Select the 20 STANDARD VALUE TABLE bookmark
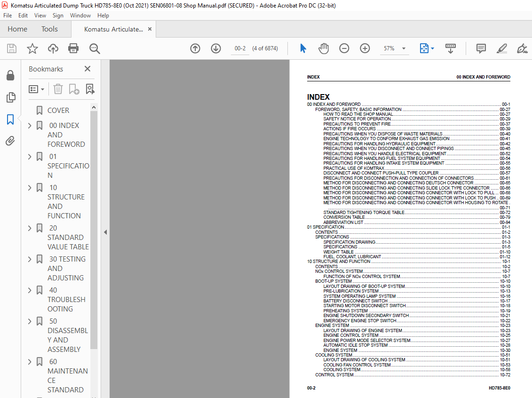The image size is (532, 398). pos(68,238)
